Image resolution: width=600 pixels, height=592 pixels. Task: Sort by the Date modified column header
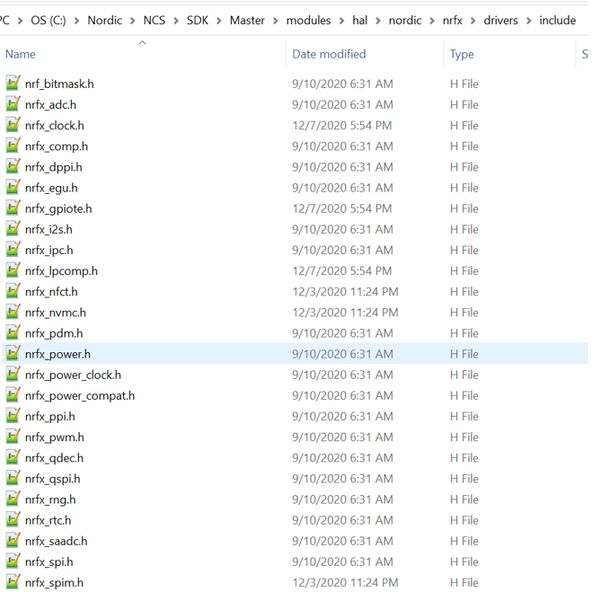[329, 54]
